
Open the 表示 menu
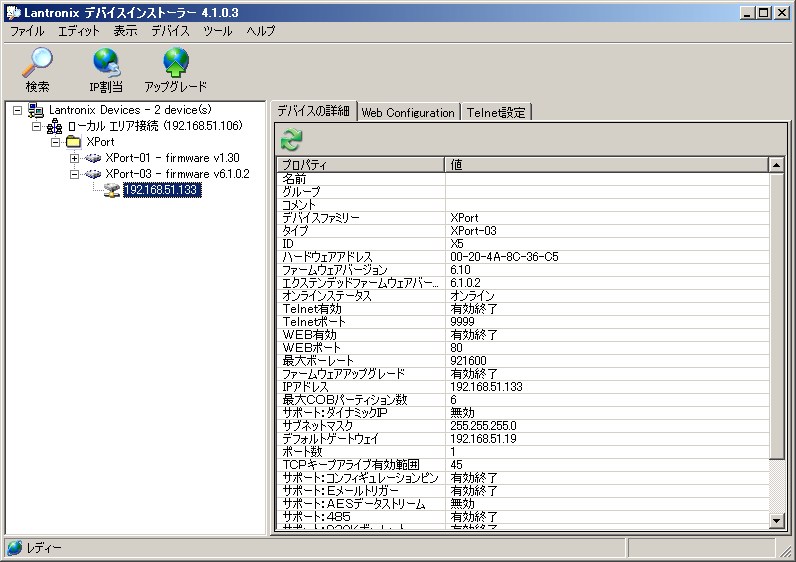click(125, 31)
